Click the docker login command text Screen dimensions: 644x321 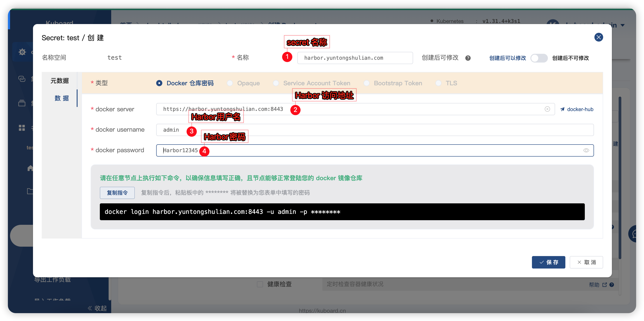[222, 212]
